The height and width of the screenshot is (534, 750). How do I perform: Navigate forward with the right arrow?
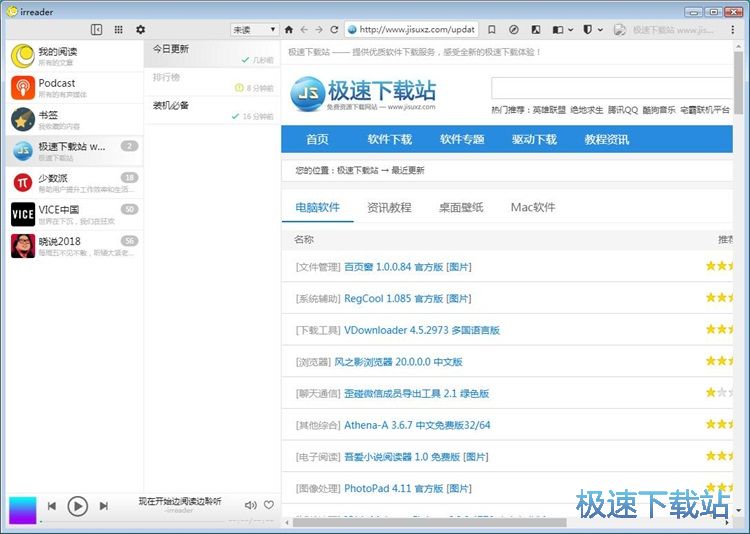(319, 30)
